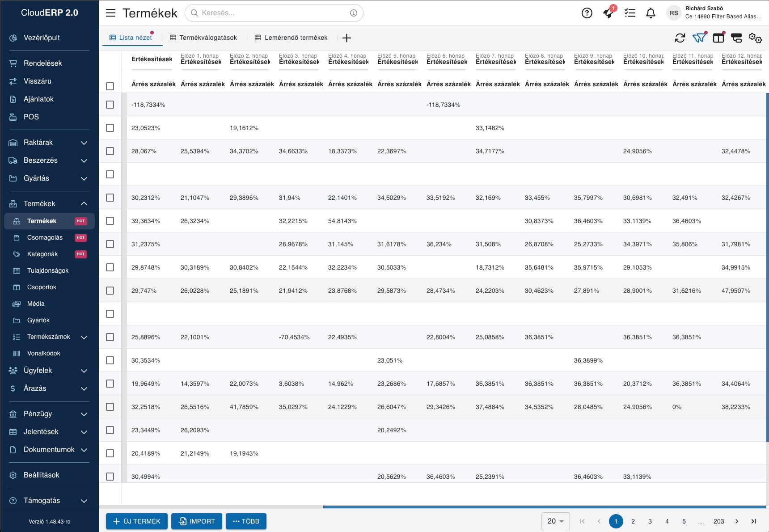Check the row with -118,7334%
Screen dimensions: 769x532
pos(110,105)
